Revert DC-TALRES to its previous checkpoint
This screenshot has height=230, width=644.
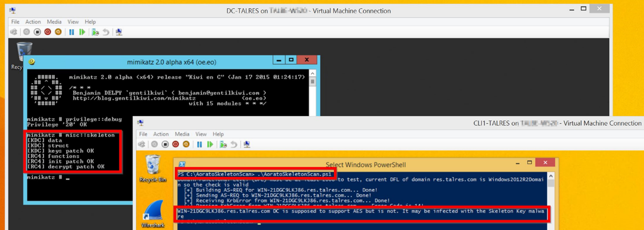point(106,32)
